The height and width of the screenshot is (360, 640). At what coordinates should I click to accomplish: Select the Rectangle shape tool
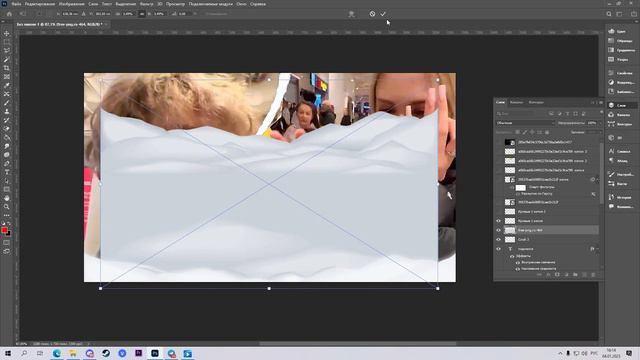7,189
